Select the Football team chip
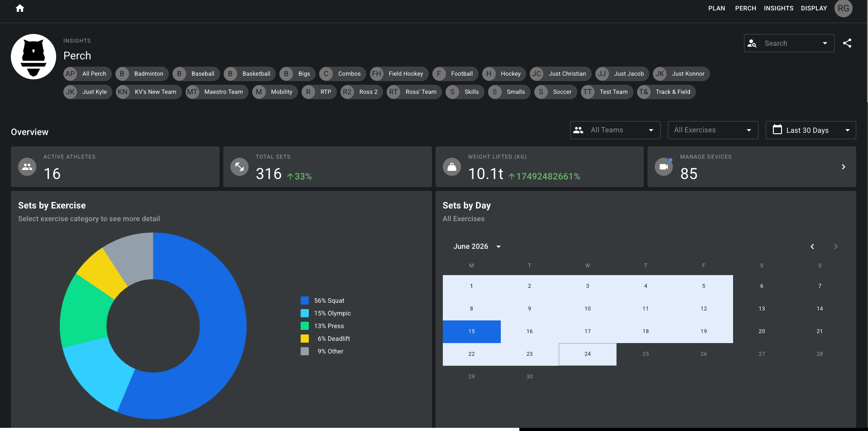 pyautogui.click(x=456, y=74)
